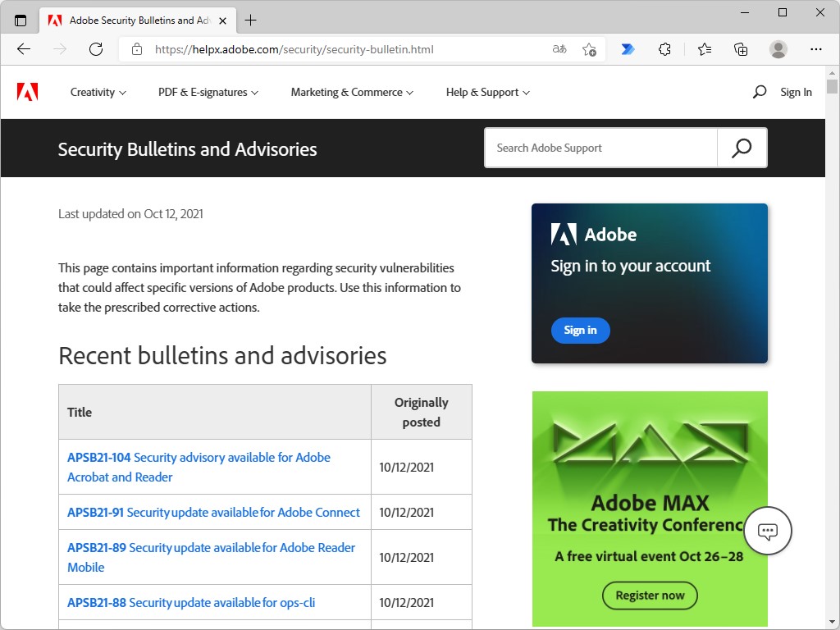
Task: Expand the PDF & E-signatures menu
Action: pyautogui.click(x=208, y=92)
